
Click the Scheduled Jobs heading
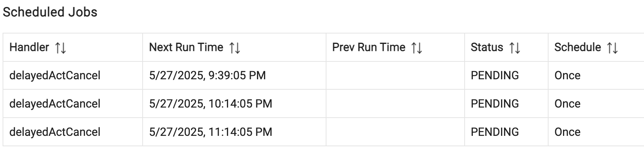point(50,12)
